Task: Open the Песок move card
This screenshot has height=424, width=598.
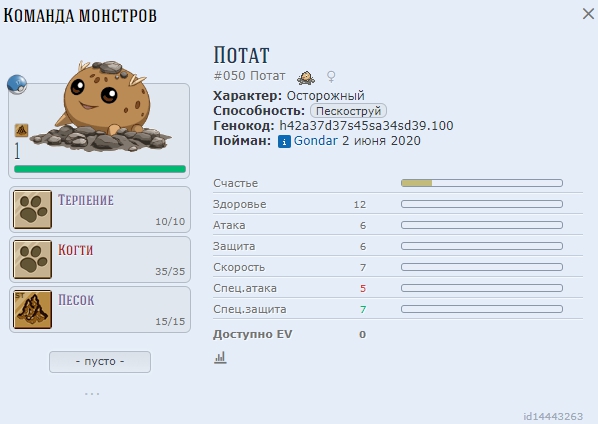Action: [100, 309]
